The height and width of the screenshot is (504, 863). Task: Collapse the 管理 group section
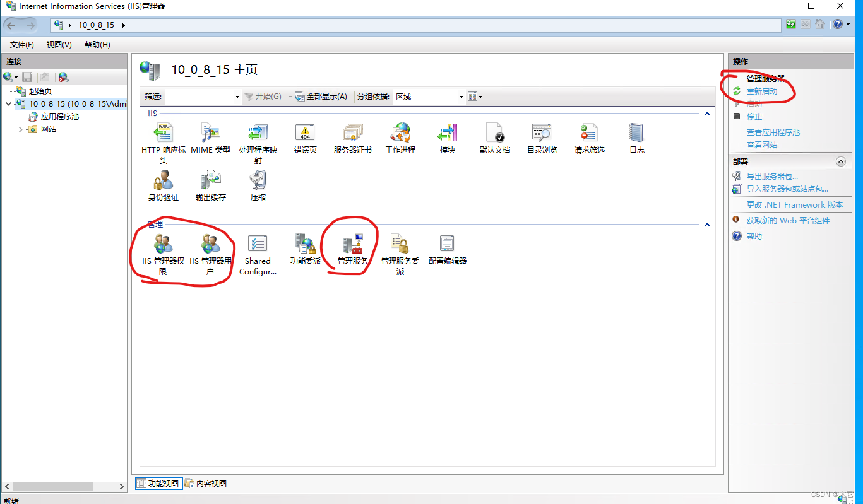707,225
